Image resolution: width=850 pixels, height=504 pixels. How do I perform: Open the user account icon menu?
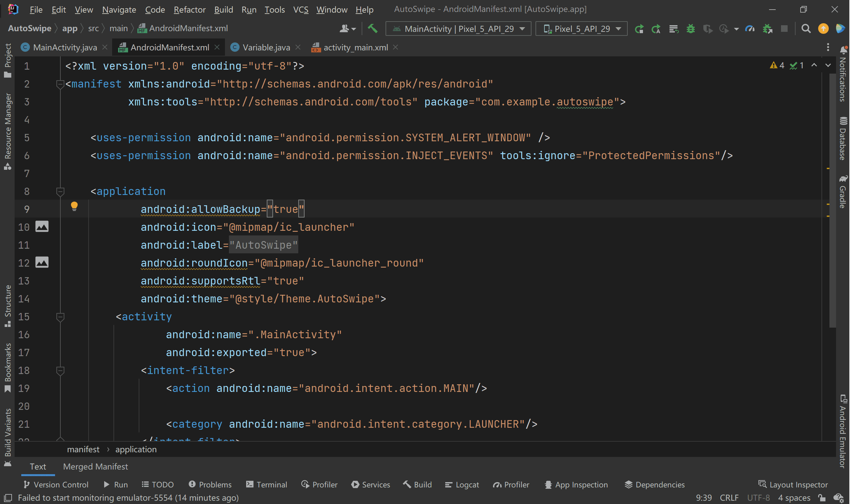348,29
